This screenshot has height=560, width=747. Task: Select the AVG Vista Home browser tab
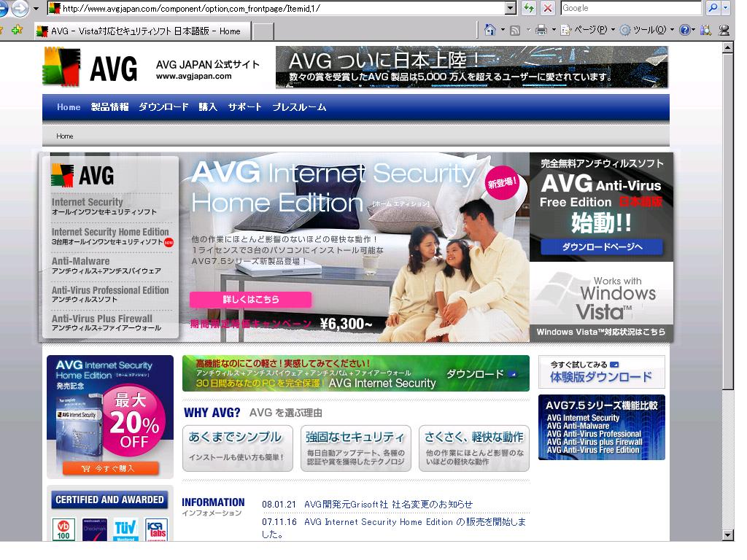click(142, 31)
